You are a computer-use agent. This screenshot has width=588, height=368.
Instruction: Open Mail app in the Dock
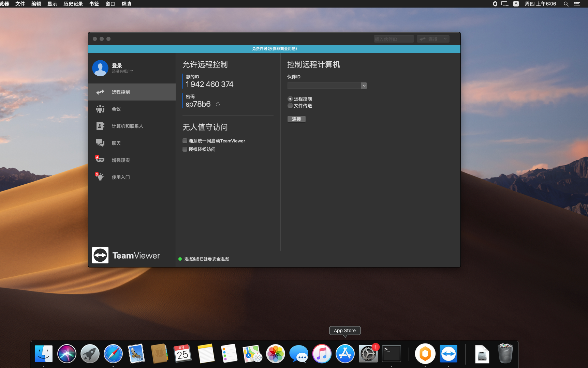click(136, 354)
